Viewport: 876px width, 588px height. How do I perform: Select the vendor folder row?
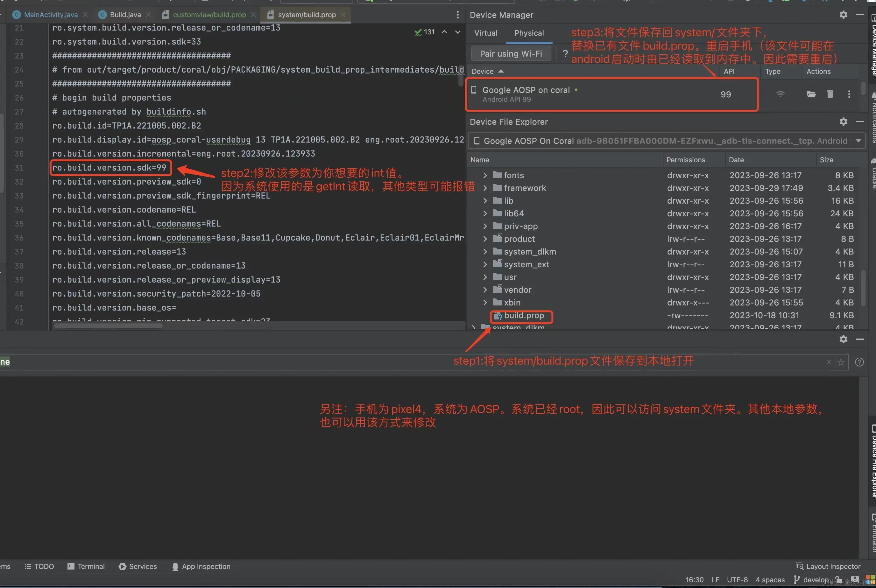click(664, 290)
